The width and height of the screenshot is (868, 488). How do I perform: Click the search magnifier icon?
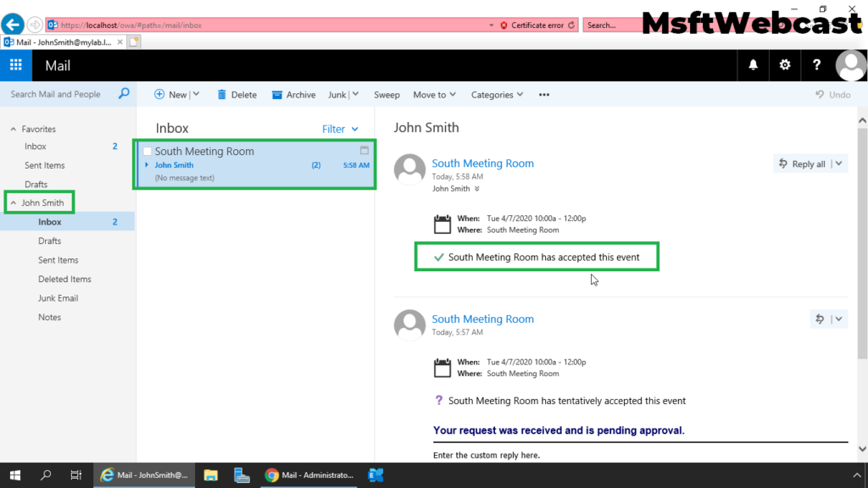[124, 93]
